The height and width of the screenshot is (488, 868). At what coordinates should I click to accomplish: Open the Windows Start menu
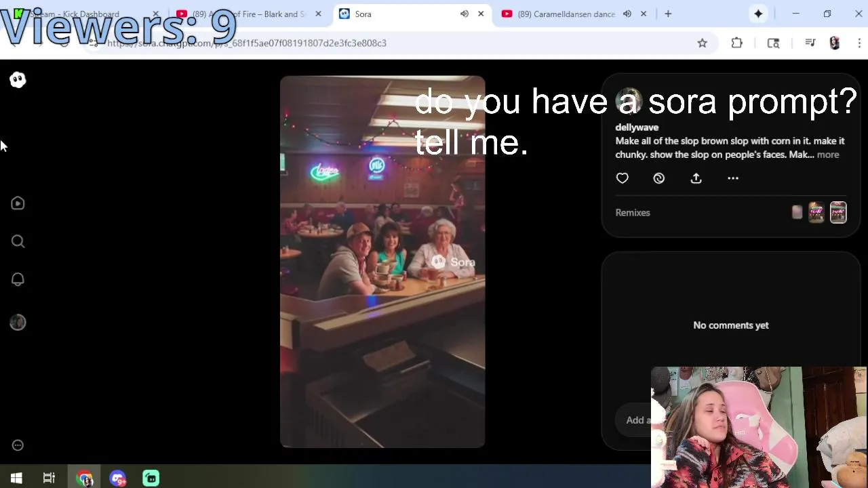pos(16,479)
